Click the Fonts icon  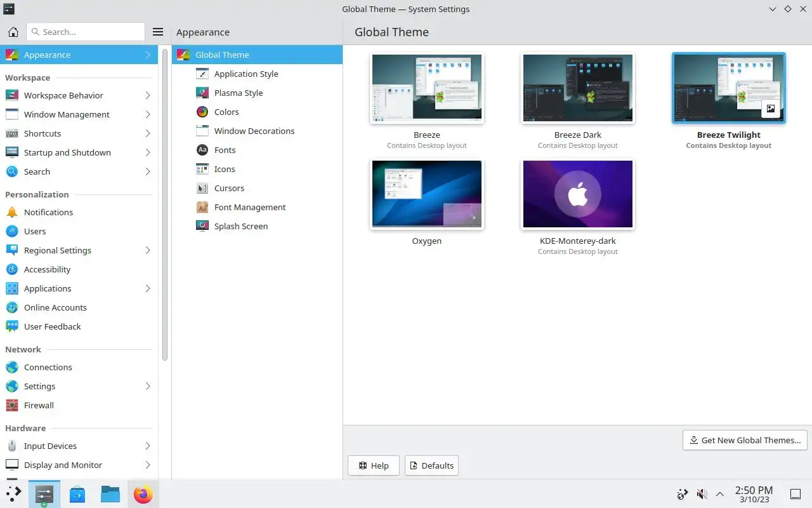pyautogui.click(x=202, y=150)
